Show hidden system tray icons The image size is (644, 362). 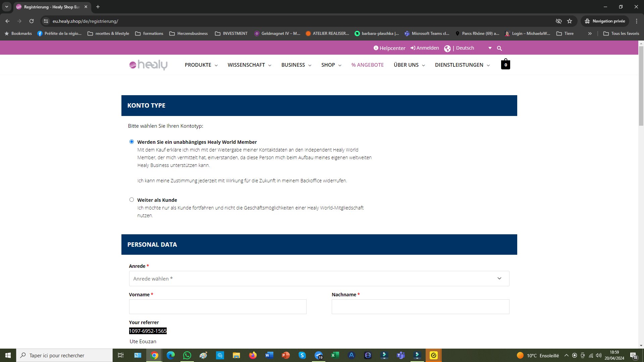point(567,355)
